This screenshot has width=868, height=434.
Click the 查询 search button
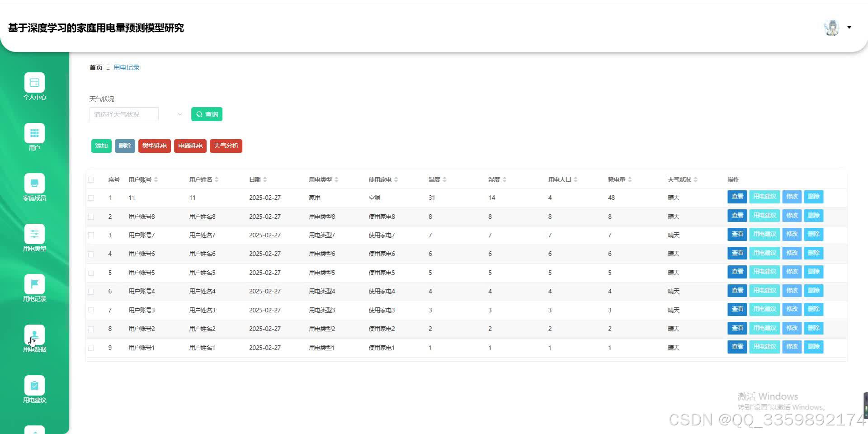click(x=207, y=114)
